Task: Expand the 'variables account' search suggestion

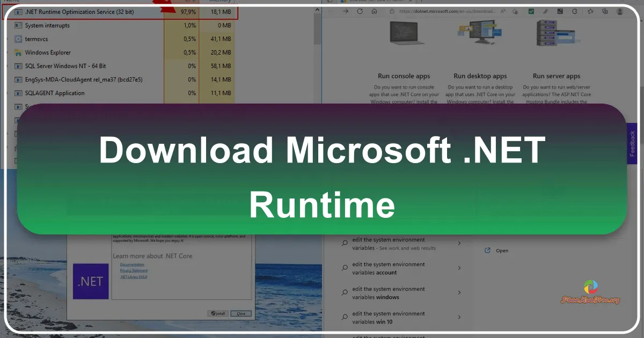Action: (x=460, y=268)
